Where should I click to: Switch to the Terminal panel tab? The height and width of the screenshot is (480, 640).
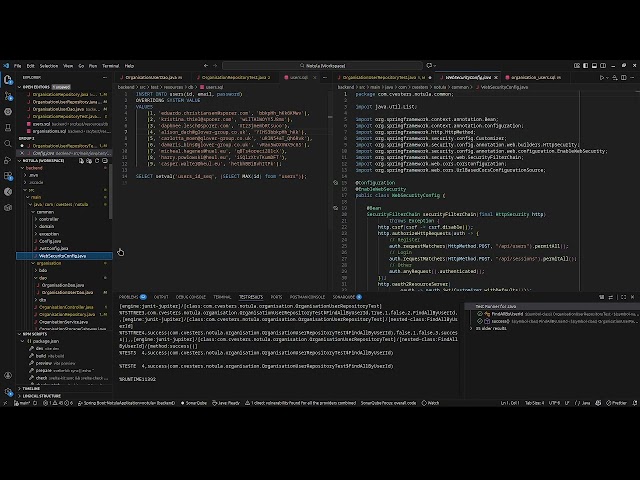222,297
